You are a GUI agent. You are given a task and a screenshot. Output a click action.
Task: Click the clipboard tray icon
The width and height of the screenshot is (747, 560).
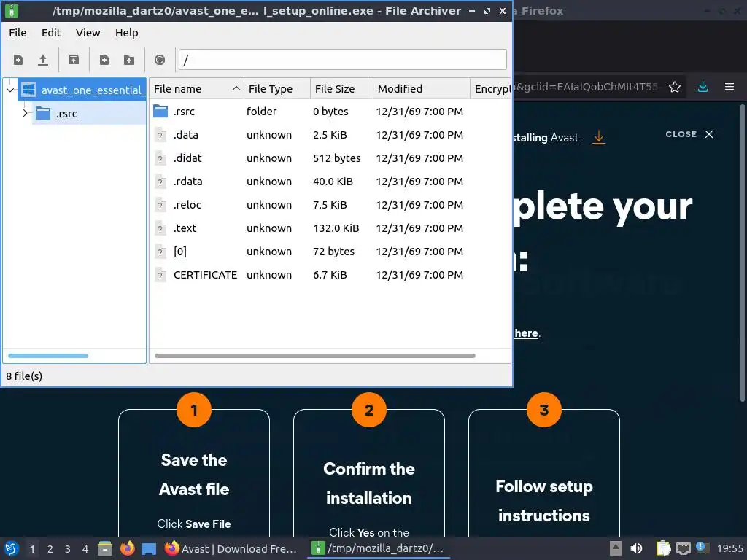pyautogui.click(x=663, y=548)
